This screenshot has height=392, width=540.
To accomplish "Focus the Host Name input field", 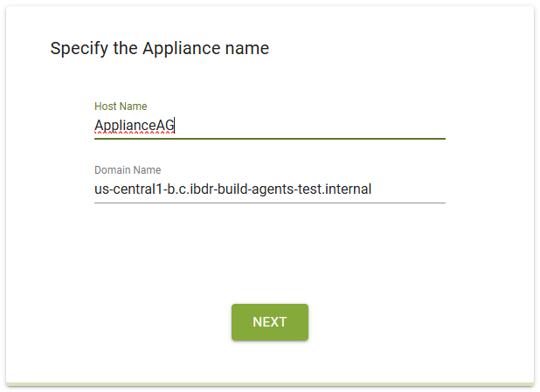I will [269, 126].
